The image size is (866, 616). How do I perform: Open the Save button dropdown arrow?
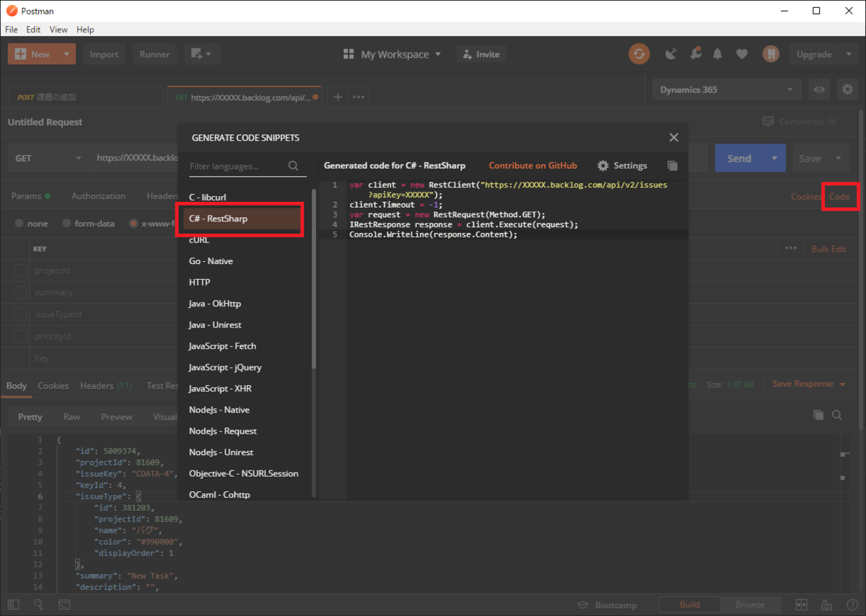pos(838,158)
